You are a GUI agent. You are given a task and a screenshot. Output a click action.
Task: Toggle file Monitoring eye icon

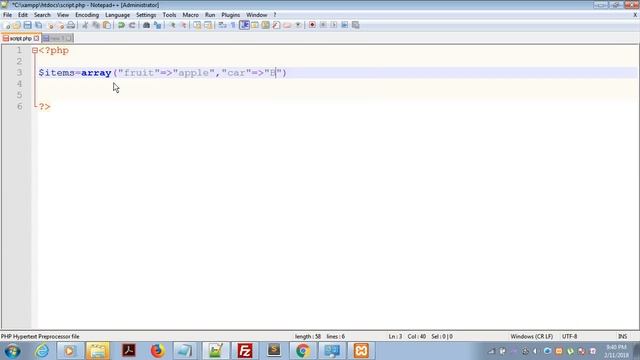point(298,25)
